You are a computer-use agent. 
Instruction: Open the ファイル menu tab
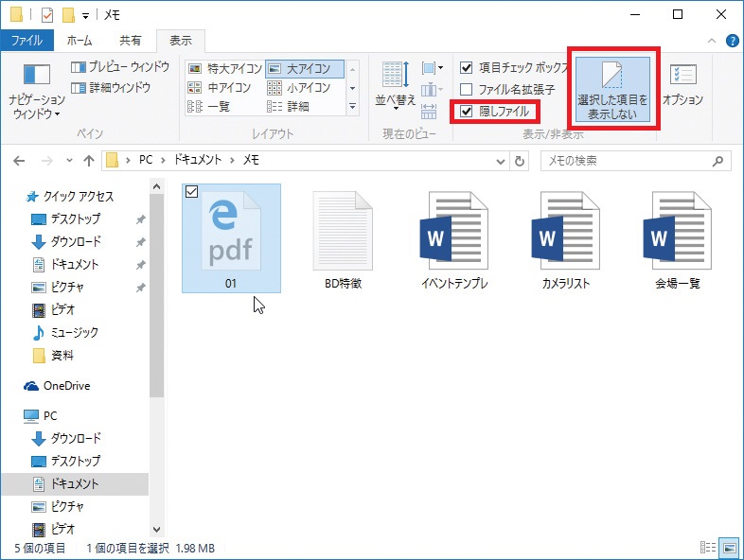[27, 41]
